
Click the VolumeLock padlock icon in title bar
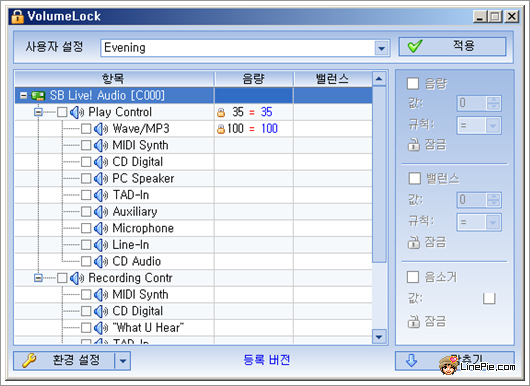point(17,16)
